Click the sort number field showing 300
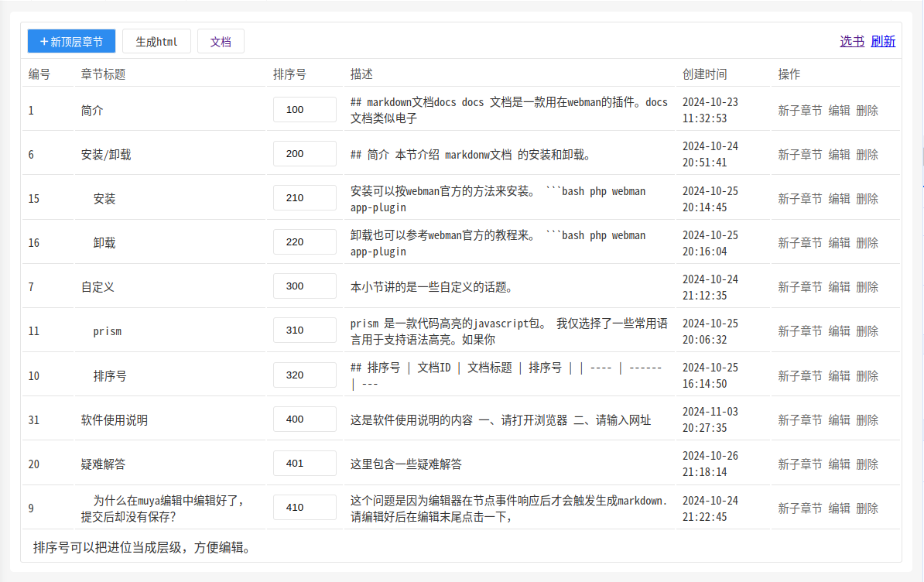The height and width of the screenshot is (582, 924). click(305, 286)
